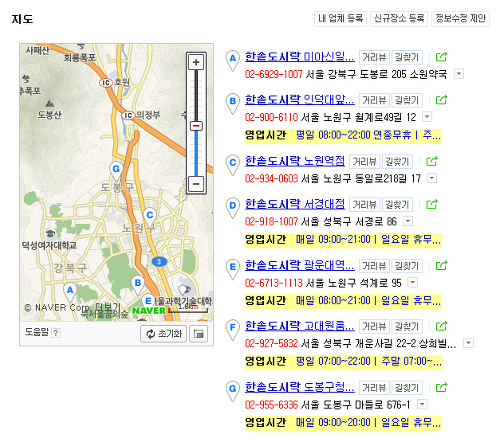Image resolution: width=500 pixels, height=438 pixels.
Task: Open result G 한솔도시락 도봉구청 link
Action: tap(300, 387)
